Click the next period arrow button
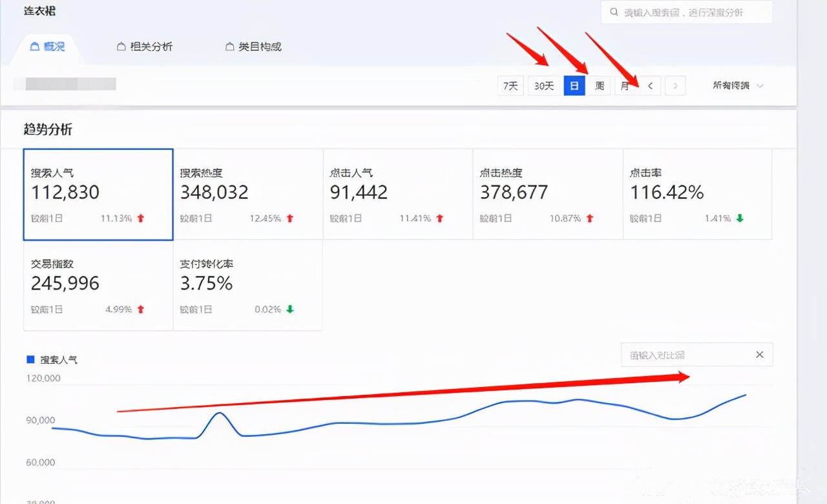This screenshot has width=827, height=504. pyautogui.click(x=675, y=85)
